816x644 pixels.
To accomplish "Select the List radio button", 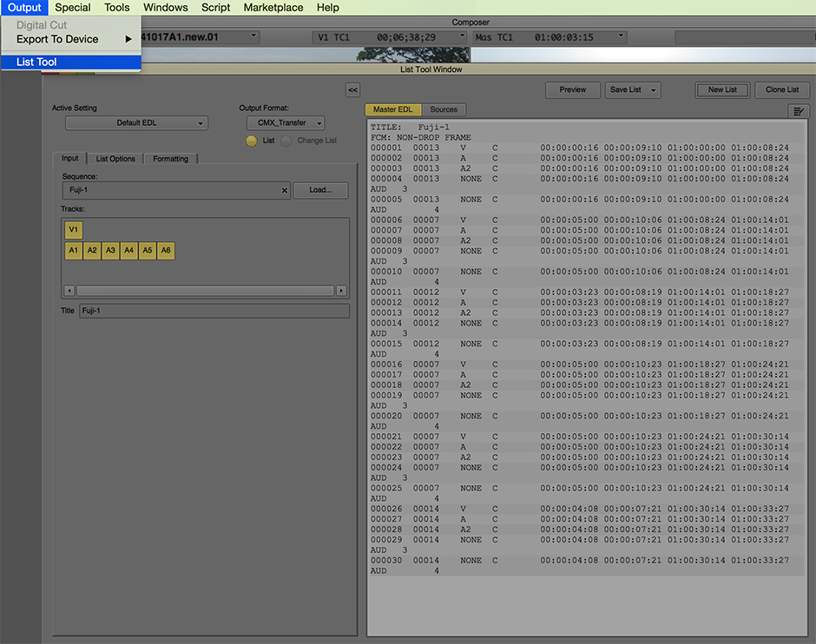I will tap(252, 141).
